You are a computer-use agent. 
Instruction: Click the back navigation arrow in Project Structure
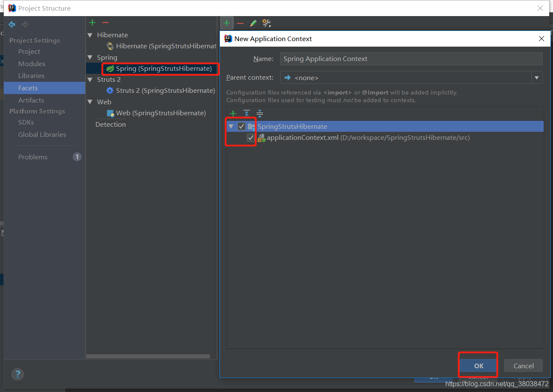coord(12,25)
